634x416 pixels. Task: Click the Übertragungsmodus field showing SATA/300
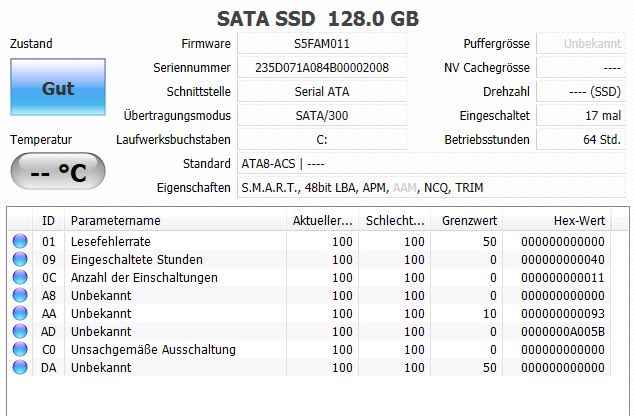pos(322,116)
